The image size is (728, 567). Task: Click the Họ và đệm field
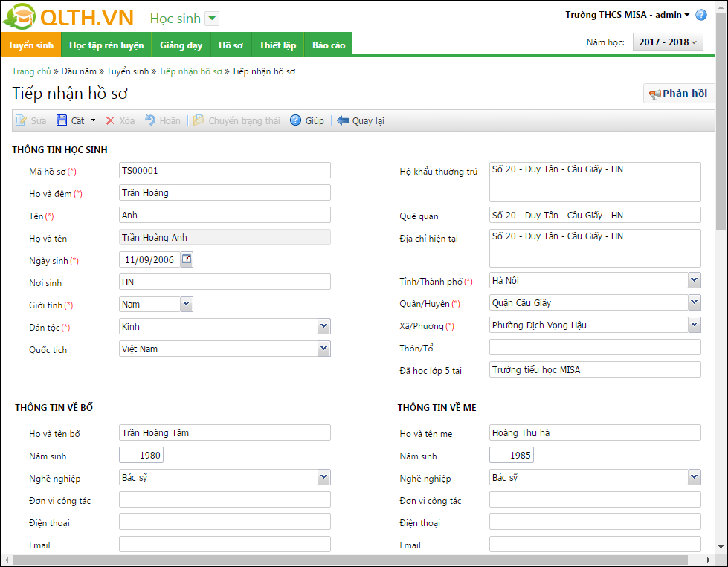[225, 192]
